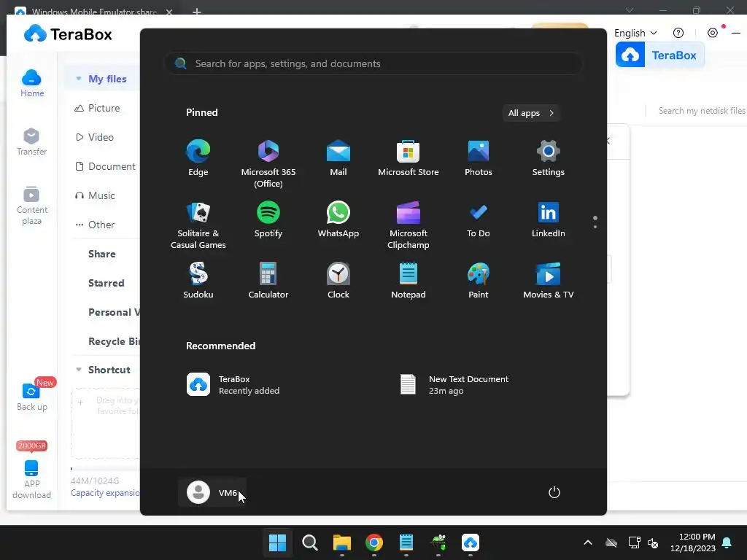Click the Start menu search field
747x560 pixels.
(x=373, y=63)
